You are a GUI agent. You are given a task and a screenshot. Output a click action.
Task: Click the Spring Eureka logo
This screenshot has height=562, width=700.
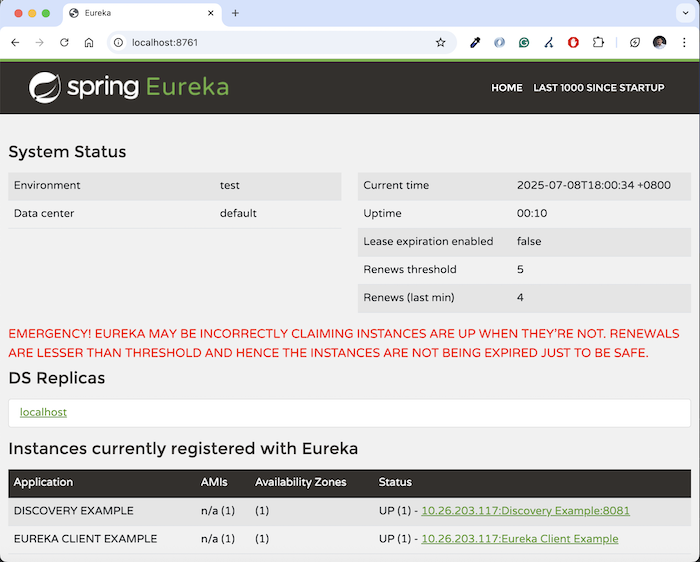(129, 87)
